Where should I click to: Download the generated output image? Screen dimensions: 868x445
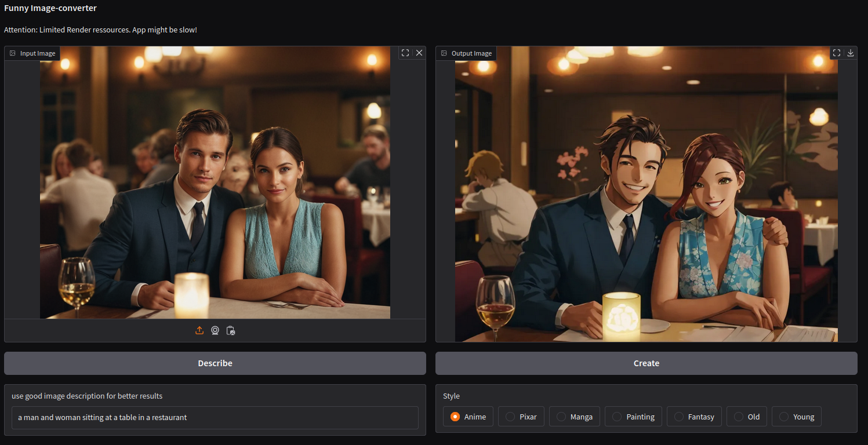[x=851, y=53]
